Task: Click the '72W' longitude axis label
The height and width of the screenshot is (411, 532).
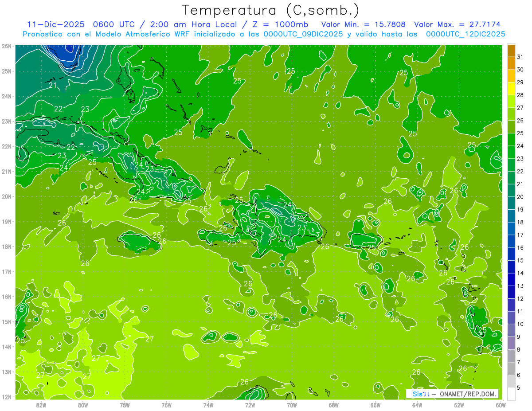Action: pyautogui.click(x=250, y=405)
